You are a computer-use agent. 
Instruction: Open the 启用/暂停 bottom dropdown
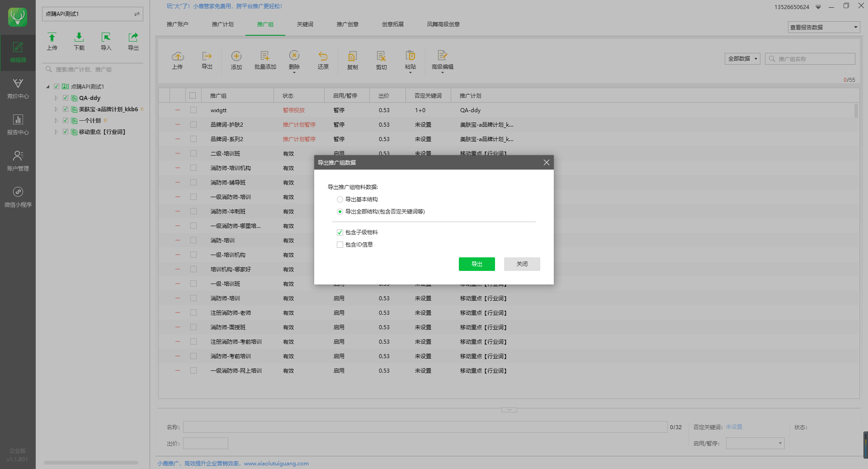coord(755,443)
